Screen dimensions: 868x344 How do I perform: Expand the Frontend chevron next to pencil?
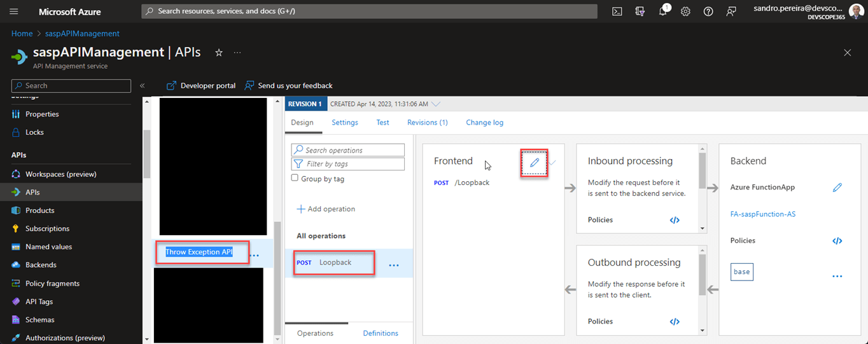(x=553, y=163)
